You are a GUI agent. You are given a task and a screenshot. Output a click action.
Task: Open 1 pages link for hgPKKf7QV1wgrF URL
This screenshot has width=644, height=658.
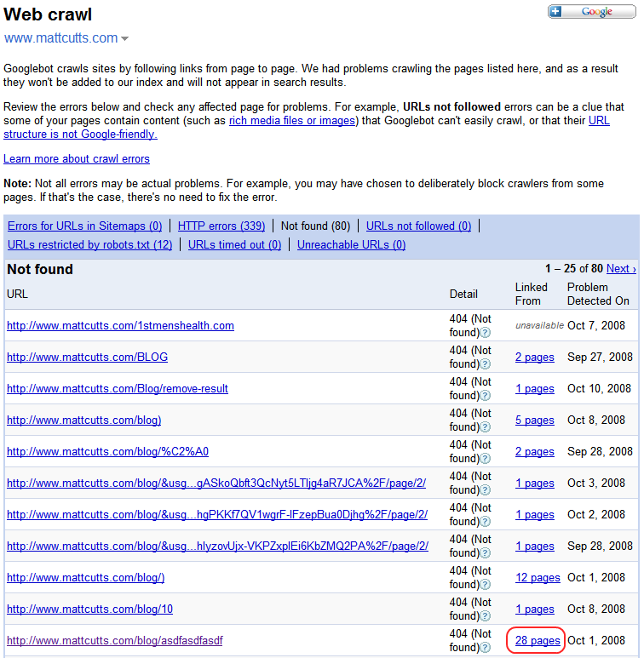pos(535,514)
